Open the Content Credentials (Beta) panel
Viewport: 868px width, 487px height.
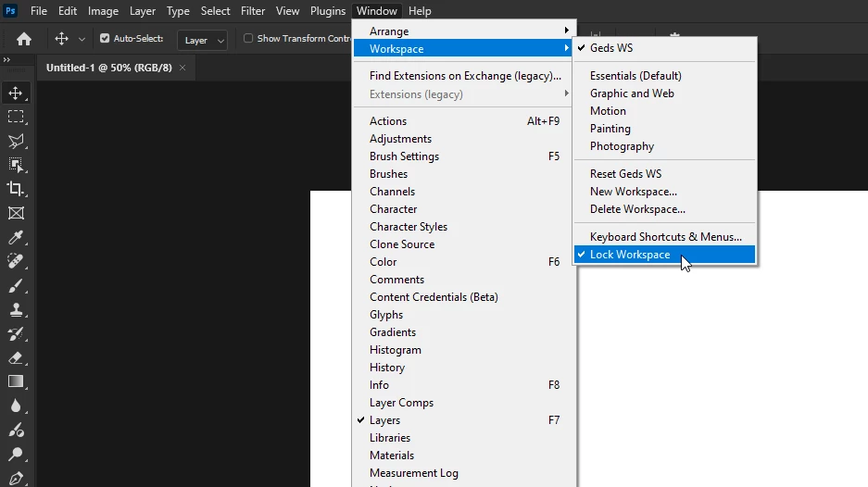click(463, 297)
